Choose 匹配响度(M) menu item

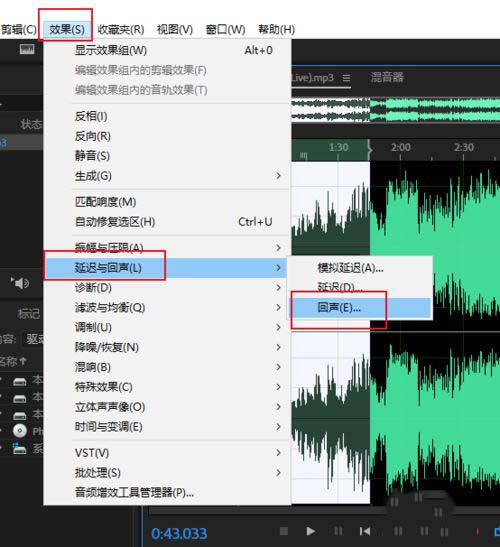(x=167, y=202)
